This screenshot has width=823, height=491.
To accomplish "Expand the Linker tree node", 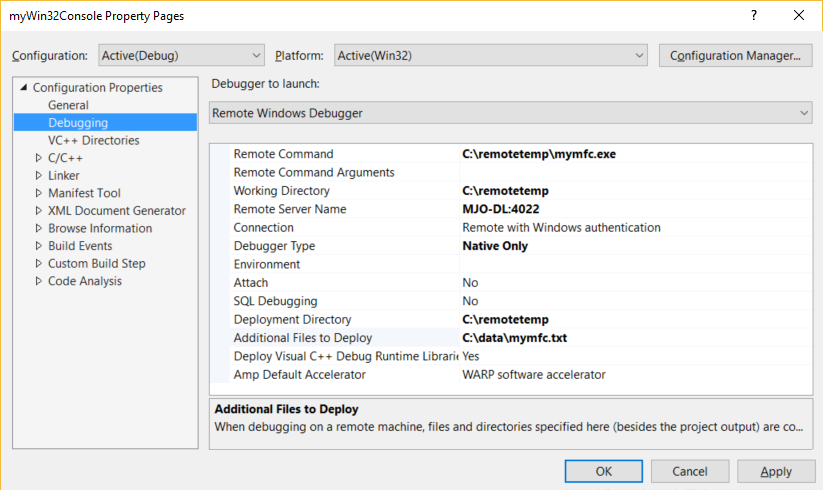I will click(39, 176).
